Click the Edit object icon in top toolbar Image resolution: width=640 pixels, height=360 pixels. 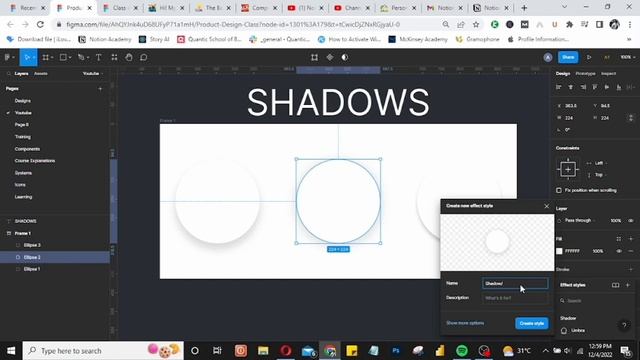pyautogui.click(x=314, y=58)
